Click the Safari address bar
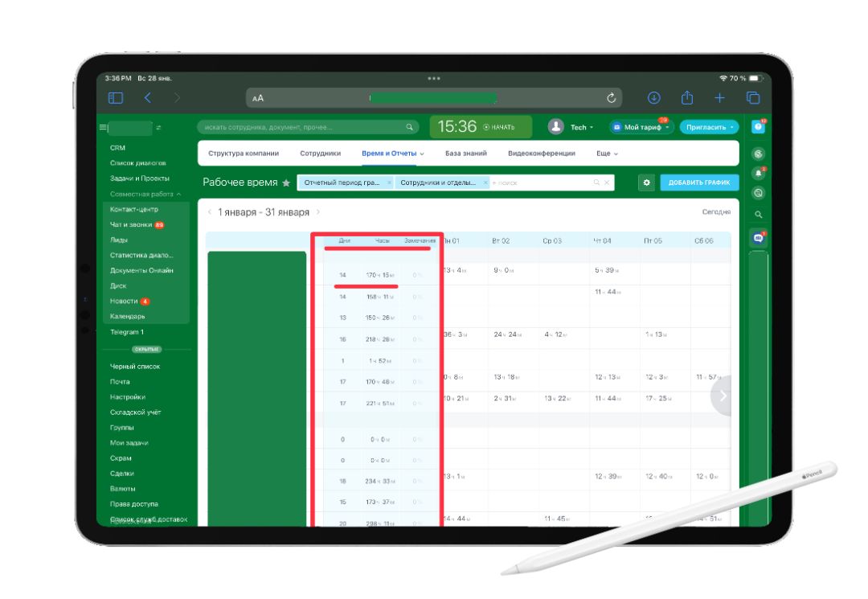 pos(434,98)
